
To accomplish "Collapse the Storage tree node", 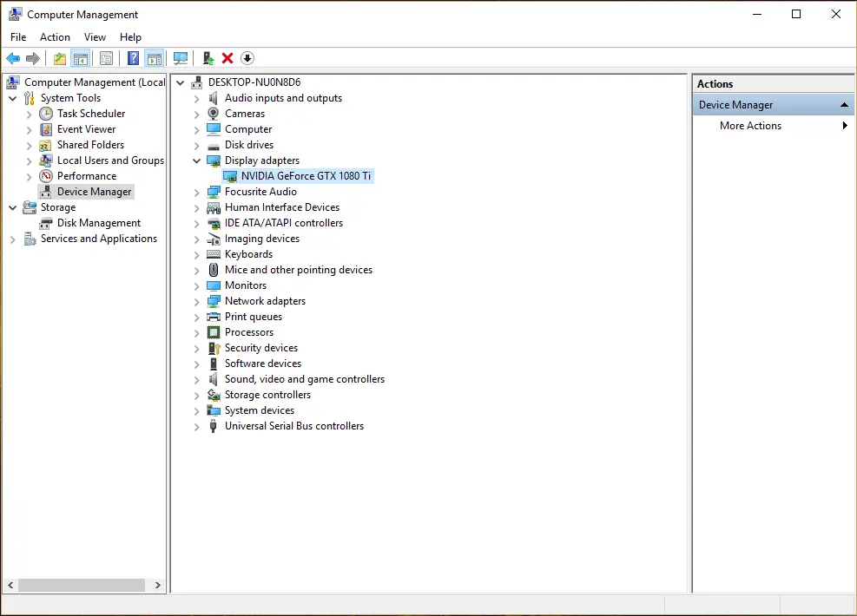I will pos(12,207).
